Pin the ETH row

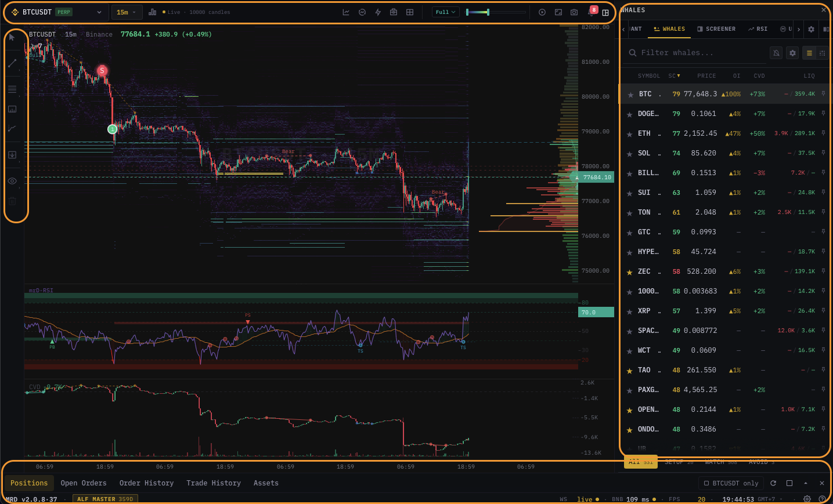coord(823,133)
